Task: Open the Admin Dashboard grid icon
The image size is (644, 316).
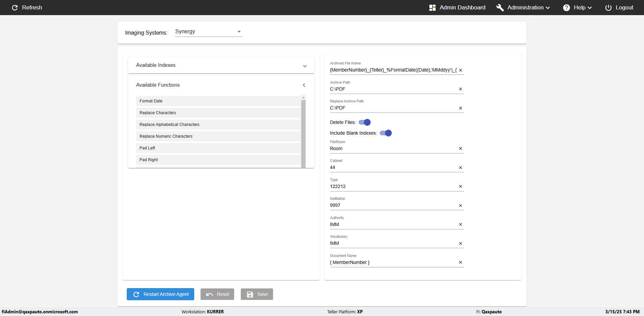Action: click(432, 8)
